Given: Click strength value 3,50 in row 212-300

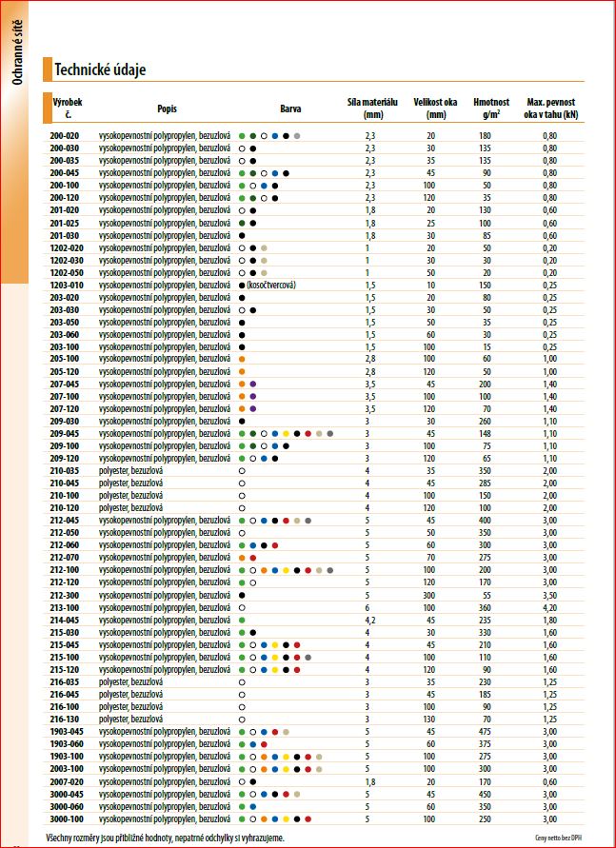Looking at the screenshot, I should 550,595.
